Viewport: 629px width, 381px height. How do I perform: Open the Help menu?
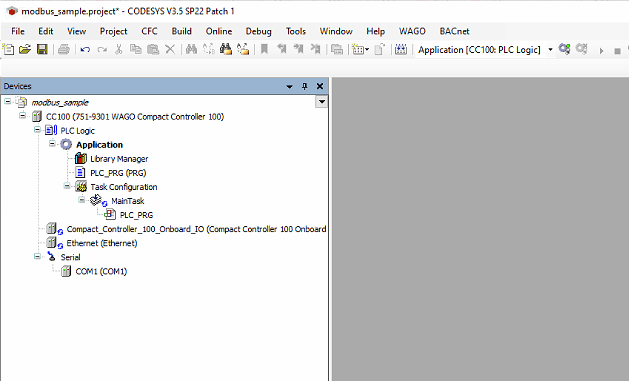[375, 31]
